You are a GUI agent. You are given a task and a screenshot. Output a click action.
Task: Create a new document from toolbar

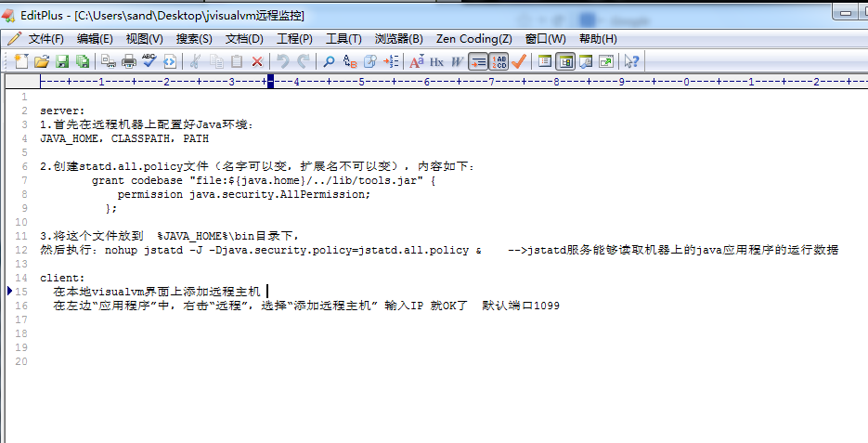point(21,61)
